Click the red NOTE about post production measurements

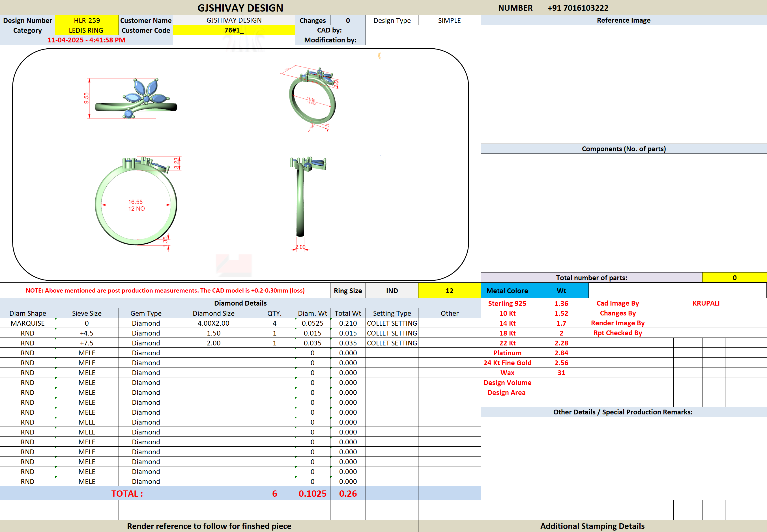[x=165, y=290]
